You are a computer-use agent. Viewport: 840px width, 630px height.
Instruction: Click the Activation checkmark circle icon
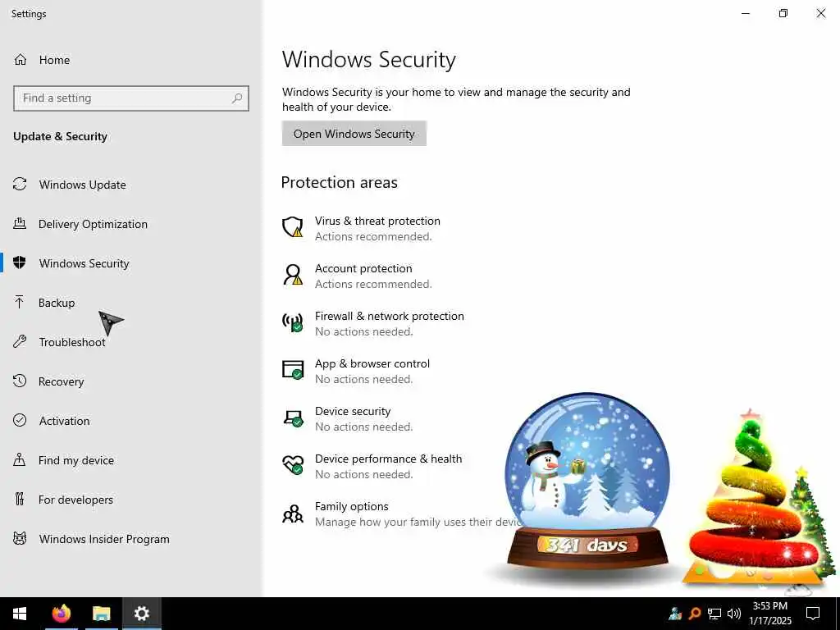(x=20, y=421)
